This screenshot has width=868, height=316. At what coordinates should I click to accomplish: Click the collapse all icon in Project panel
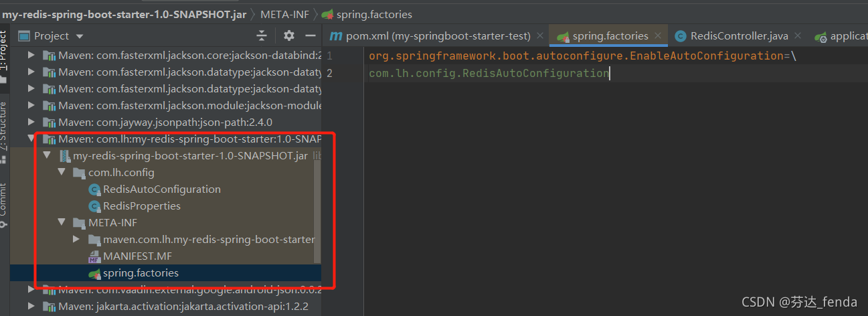pyautogui.click(x=262, y=35)
